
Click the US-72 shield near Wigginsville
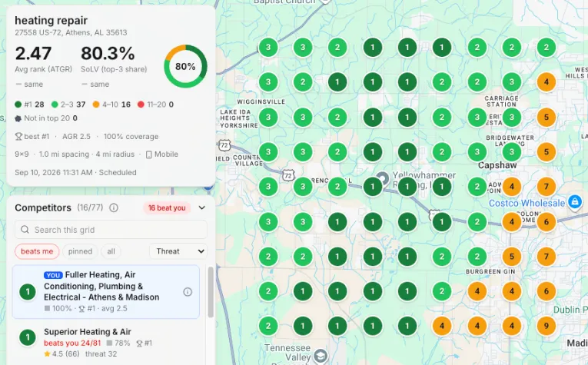[224, 145]
